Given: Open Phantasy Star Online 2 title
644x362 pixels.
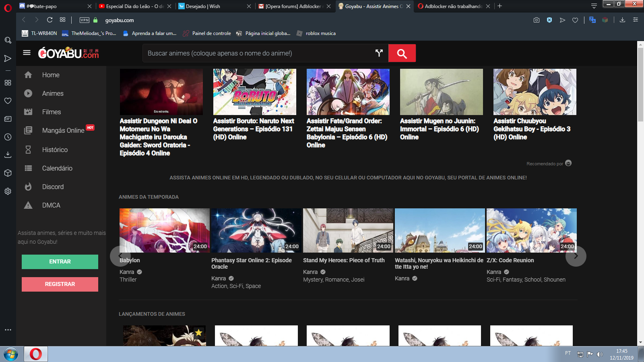Looking at the screenshot, I should 252,263.
